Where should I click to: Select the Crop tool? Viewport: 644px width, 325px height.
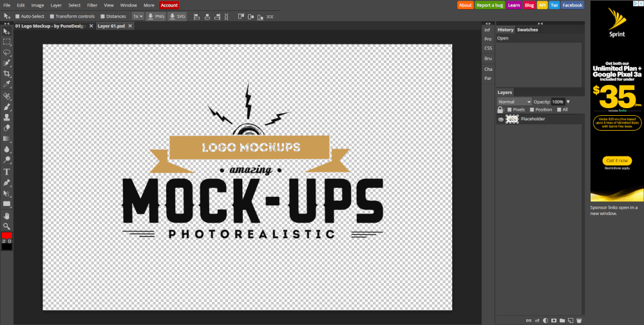(6, 74)
